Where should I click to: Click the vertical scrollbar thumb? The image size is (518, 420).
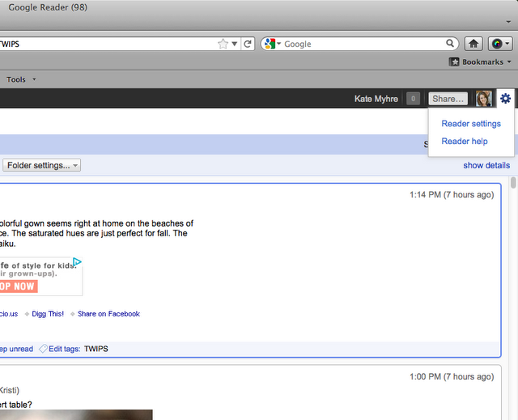coord(513,183)
